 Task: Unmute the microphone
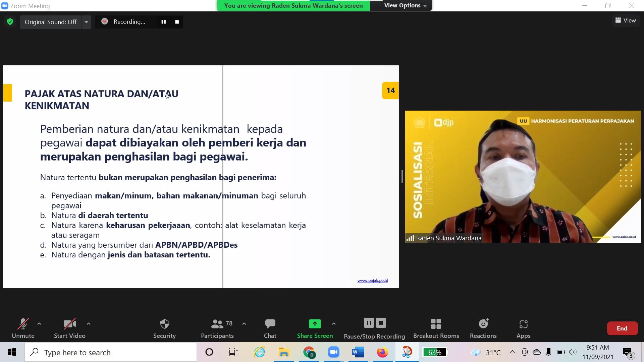[23, 328]
